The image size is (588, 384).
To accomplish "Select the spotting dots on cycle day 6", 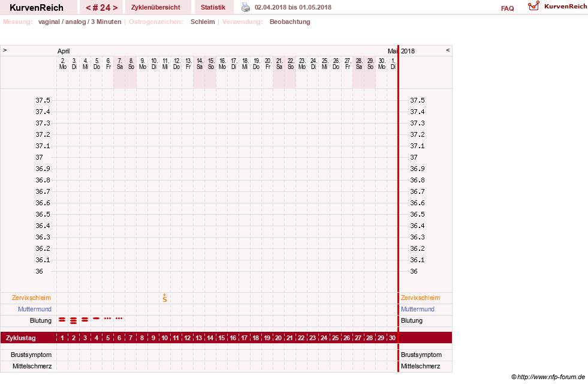I will pos(119,319).
